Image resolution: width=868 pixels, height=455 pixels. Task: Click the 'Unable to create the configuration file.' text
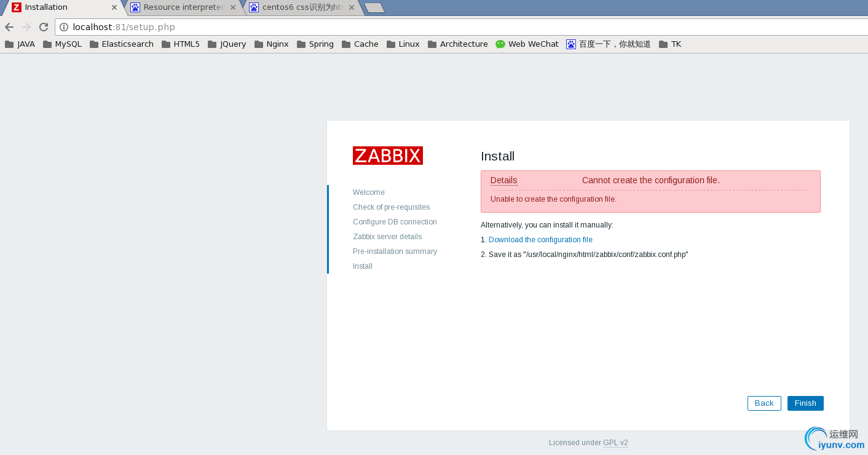(553, 199)
